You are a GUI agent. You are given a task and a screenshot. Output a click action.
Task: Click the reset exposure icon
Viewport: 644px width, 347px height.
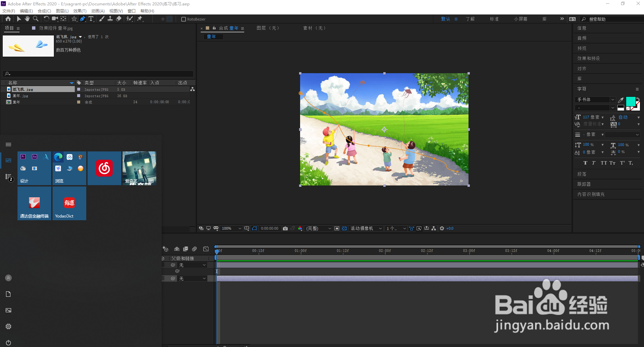click(x=442, y=228)
